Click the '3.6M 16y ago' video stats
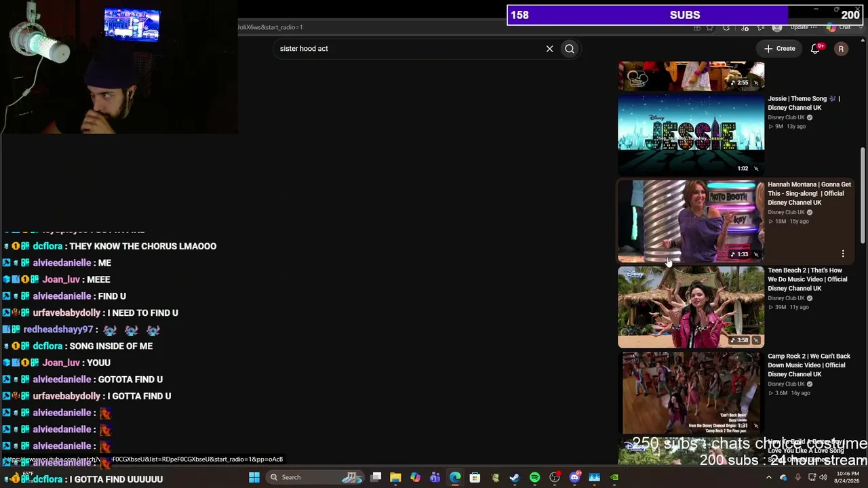The image size is (868, 488). click(789, 393)
